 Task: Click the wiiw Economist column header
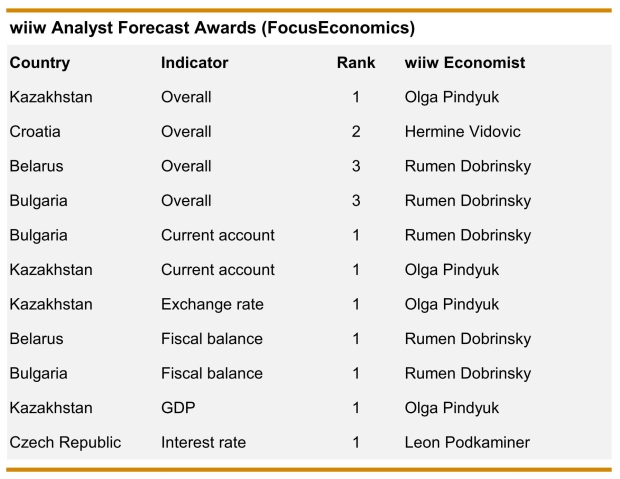pos(465,62)
